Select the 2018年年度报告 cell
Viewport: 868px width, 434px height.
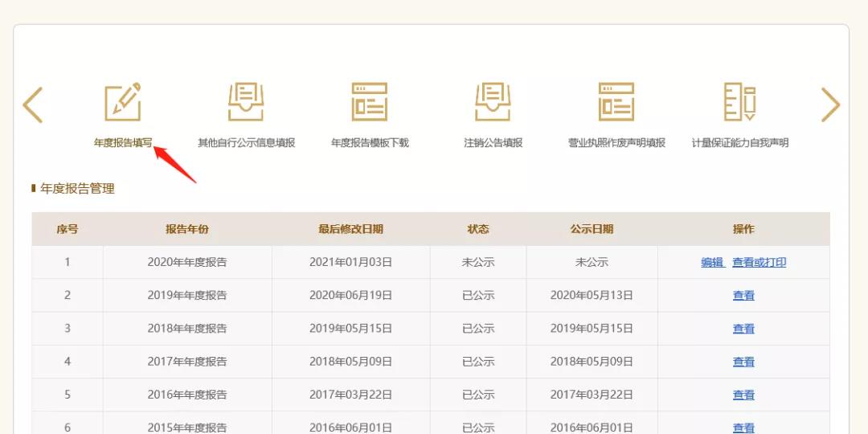click(187, 329)
